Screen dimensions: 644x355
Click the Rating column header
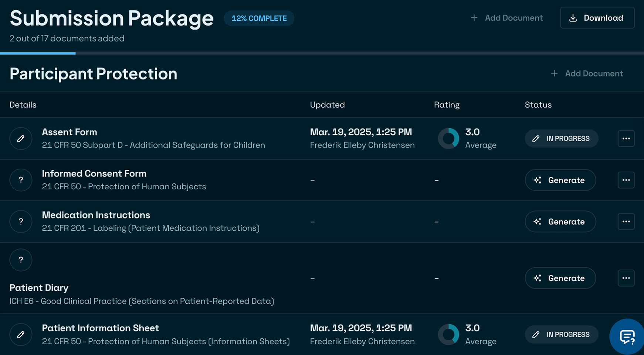click(447, 105)
